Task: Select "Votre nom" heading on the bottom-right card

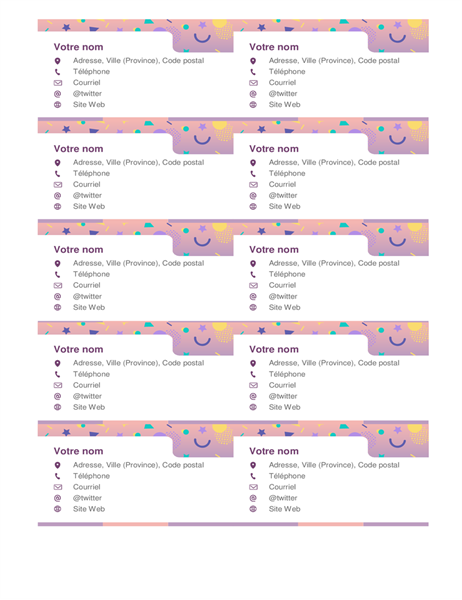Action: [274, 451]
